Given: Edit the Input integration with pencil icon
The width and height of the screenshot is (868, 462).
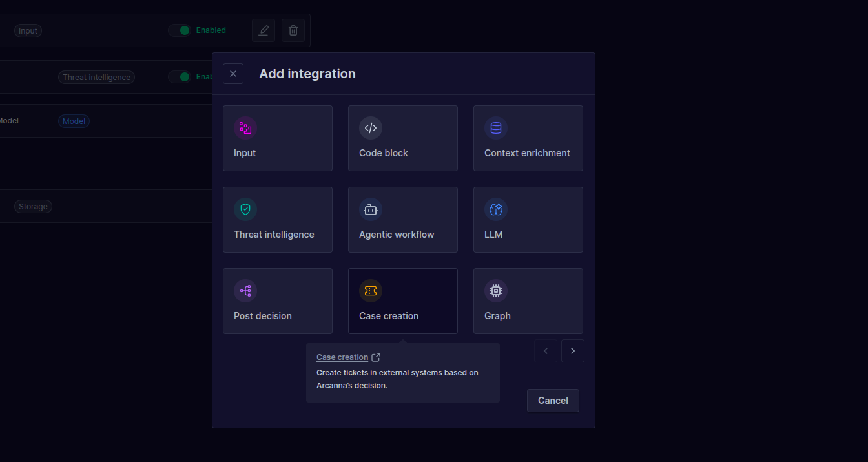Looking at the screenshot, I should pyautogui.click(x=263, y=30).
